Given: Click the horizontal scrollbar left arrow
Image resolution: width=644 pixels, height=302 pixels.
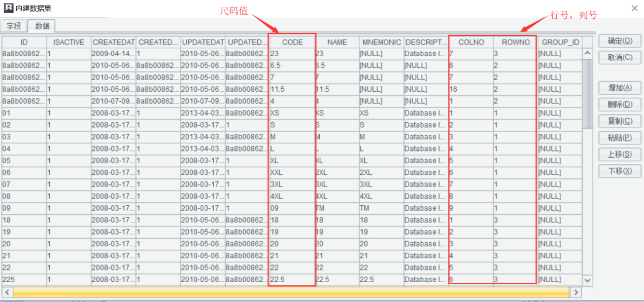Looking at the screenshot, I should tap(8, 292).
